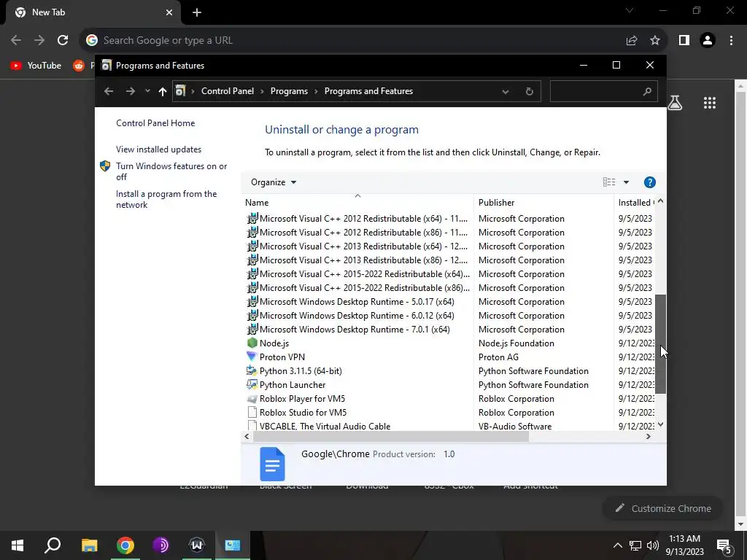This screenshot has height=560, width=747.
Task: Open a new Chrome tab with plus
Action: (x=197, y=13)
